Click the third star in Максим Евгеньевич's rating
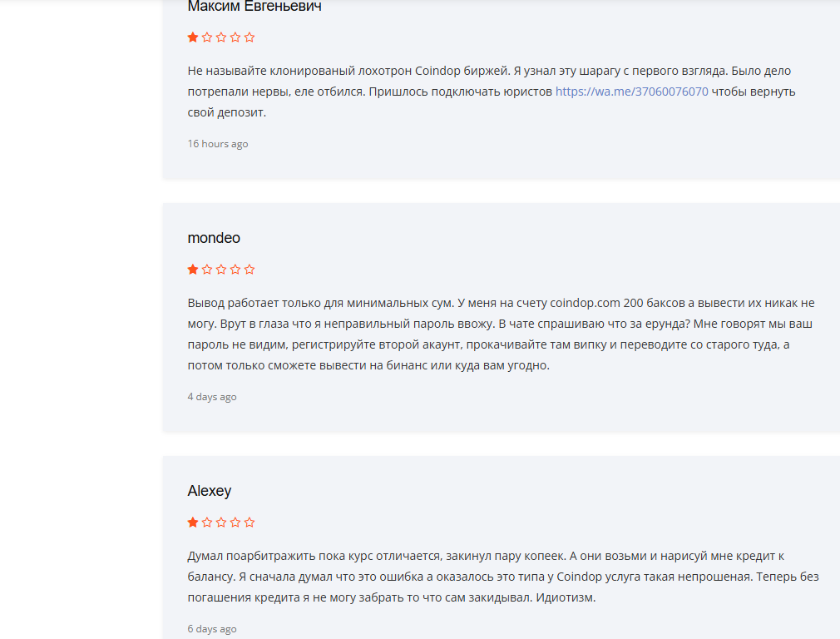Screen dimensions: 840x639 coord(221,37)
